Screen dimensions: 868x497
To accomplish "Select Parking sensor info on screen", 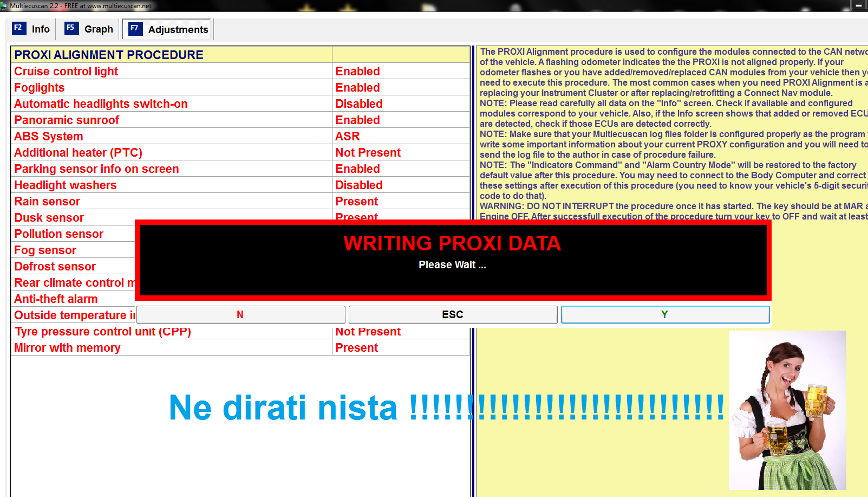I will (x=96, y=169).
